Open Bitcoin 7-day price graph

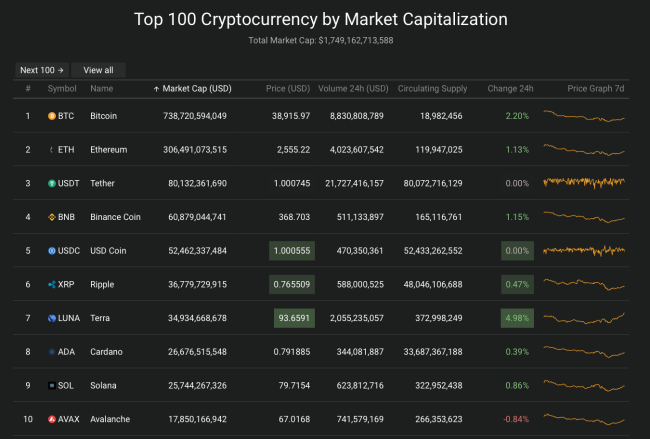584,116
